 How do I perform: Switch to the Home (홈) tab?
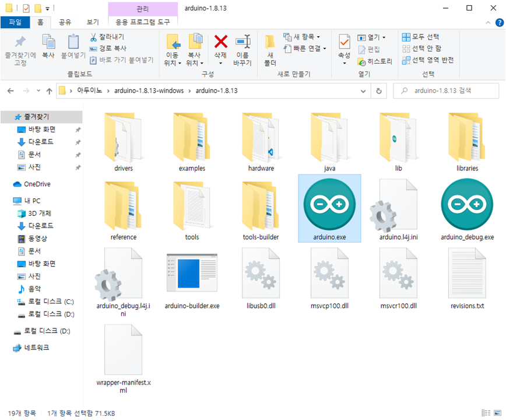[40, 22]
